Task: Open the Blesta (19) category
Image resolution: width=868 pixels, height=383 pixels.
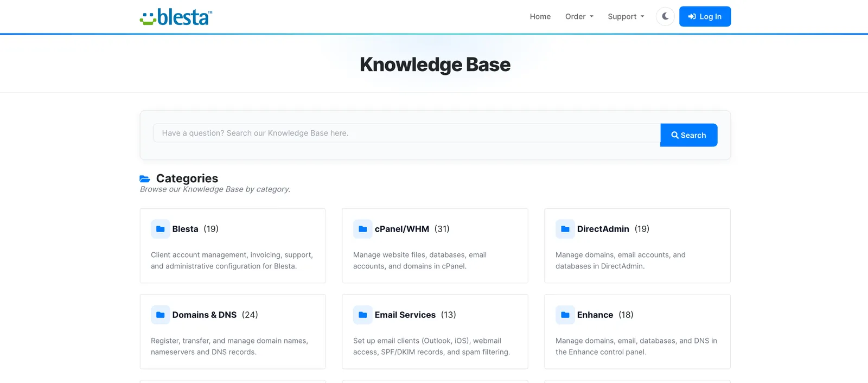Action: (195, 229)
